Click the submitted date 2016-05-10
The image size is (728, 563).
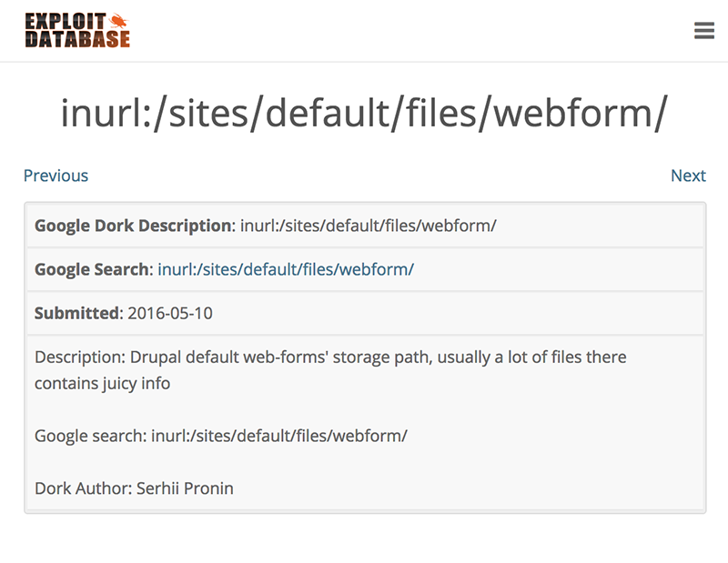(x=170, y=313)
